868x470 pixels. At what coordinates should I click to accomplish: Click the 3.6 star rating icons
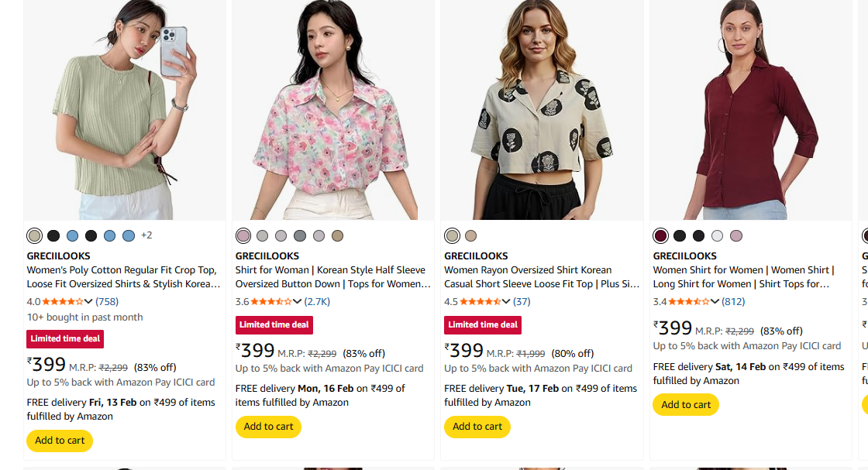270,301
